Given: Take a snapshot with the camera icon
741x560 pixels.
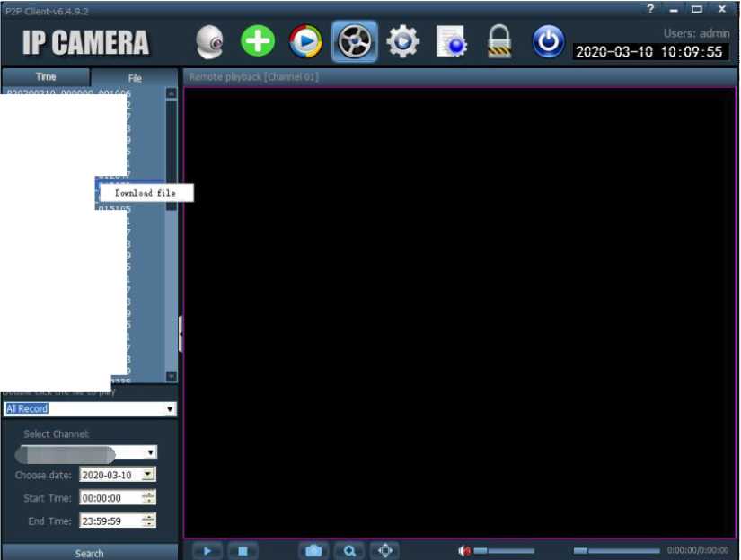Looking at the screenshot, I should tap(313, 551).
